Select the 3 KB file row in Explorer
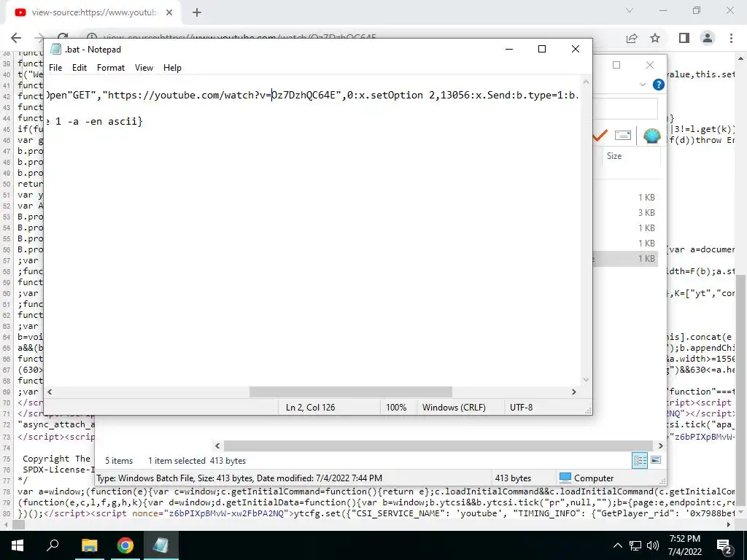Screen dimensions: 747x560 click(625, 212)
